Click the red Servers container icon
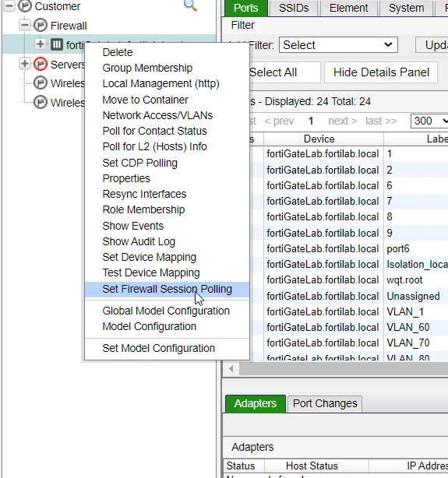Image resolution: width=448 pixels, height=478 pixels. click(41, 64)
